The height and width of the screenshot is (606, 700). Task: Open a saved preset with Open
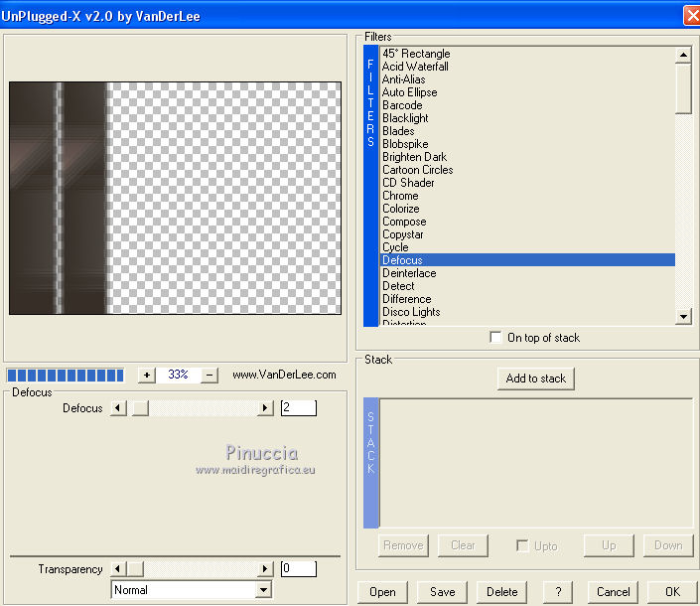point(382,592)
